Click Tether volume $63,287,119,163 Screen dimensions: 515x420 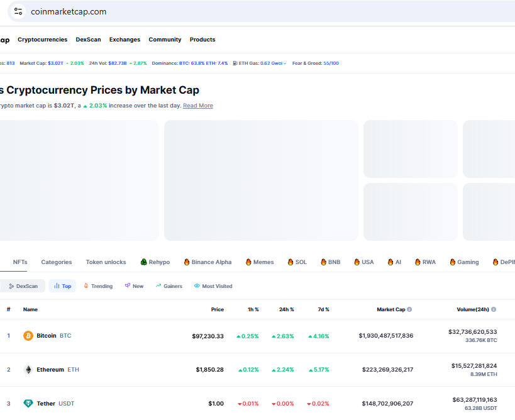475,400
